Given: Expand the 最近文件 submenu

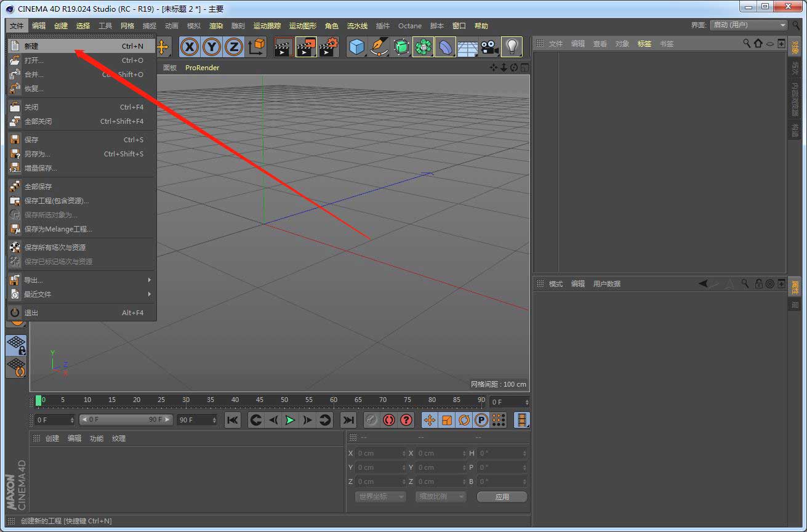Looking at the screenshot, I should tap(81, 294).
